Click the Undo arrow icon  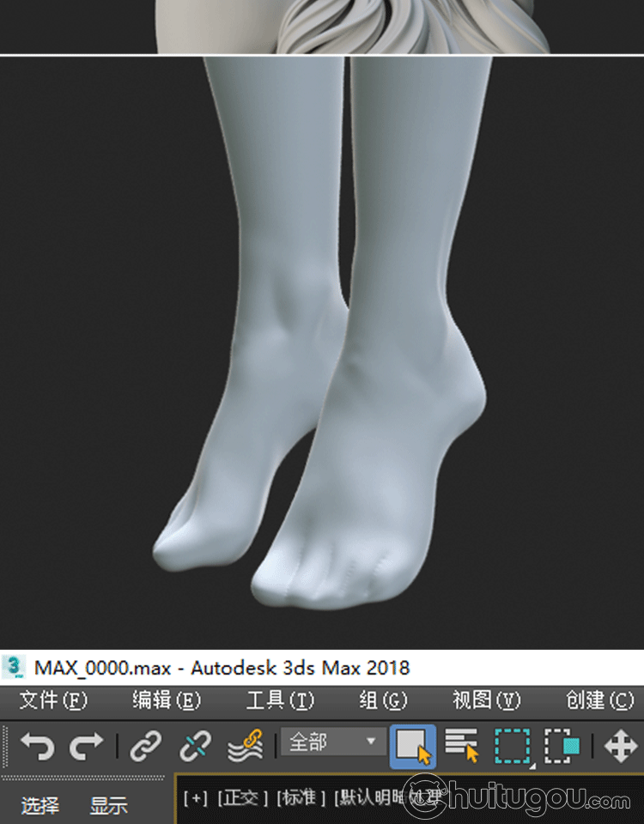[37, 746]
